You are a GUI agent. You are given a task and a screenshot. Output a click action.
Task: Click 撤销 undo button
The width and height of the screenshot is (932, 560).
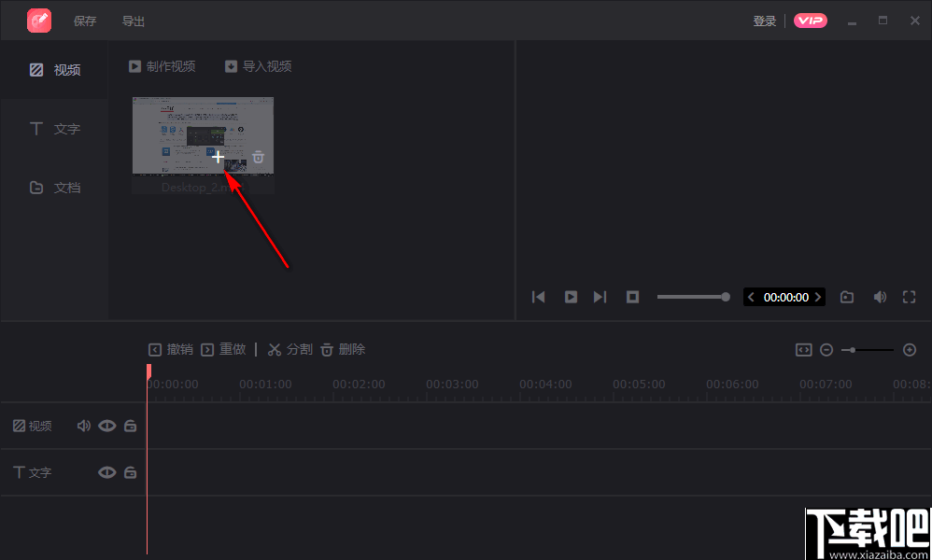click(171, 349)
